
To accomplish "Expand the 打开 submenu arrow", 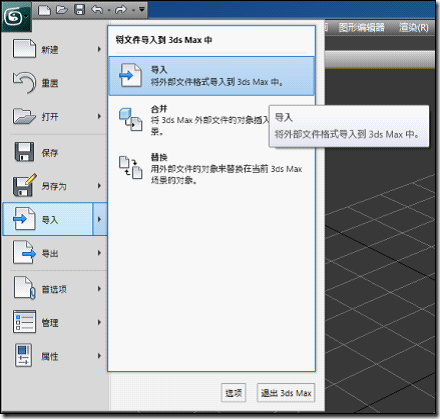I will 99,116.
